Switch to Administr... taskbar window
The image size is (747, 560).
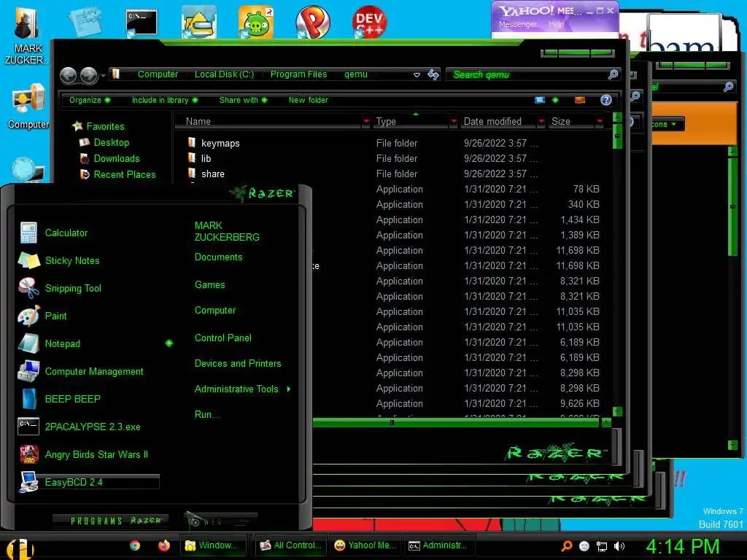(x=438, y=545)
